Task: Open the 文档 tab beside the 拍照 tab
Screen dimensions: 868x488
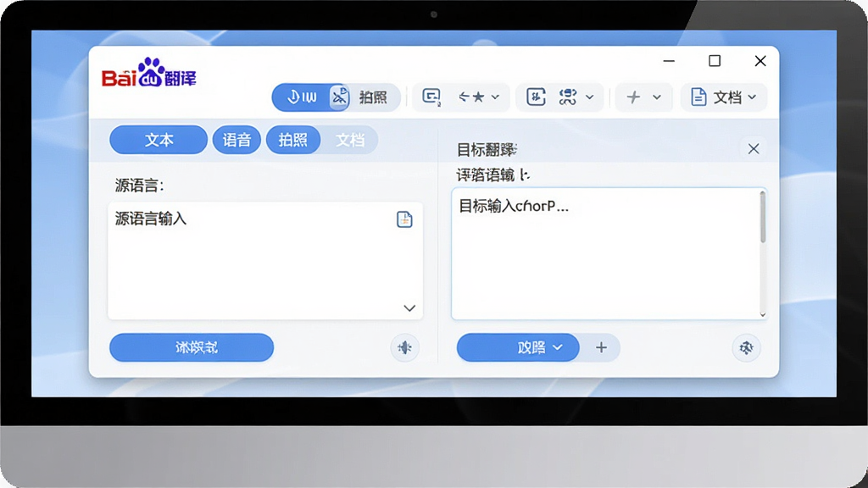Action: click(x=350, y=140)
